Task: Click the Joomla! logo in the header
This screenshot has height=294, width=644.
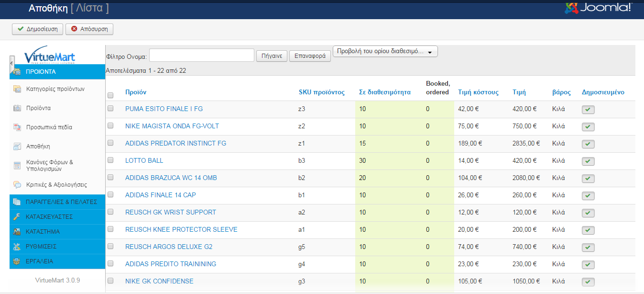Action: tap(598, 8)
